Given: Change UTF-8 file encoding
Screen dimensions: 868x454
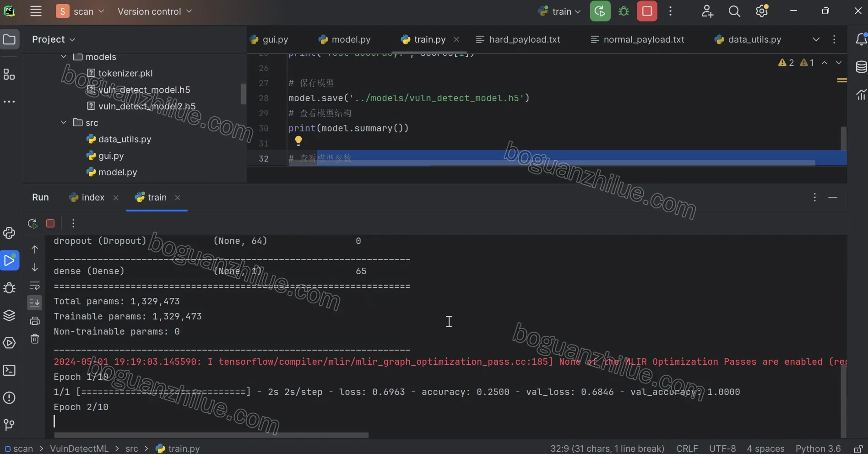Looking at the screenshot, I should 722,449.
